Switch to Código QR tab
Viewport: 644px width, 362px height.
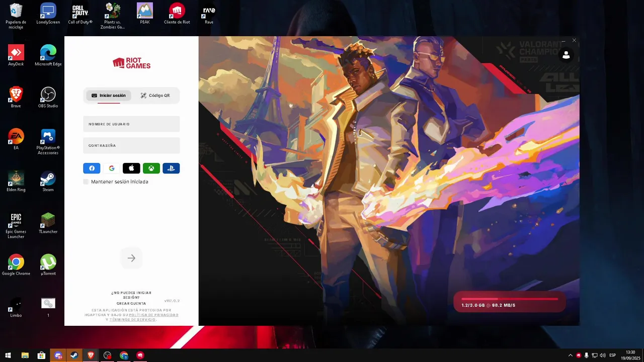(155, 96)
